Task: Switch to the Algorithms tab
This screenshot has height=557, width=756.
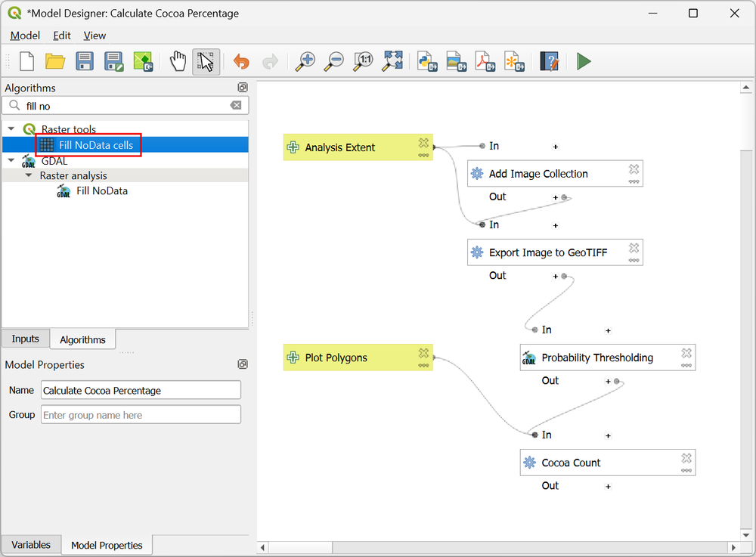Action: (x=82, y=339)
